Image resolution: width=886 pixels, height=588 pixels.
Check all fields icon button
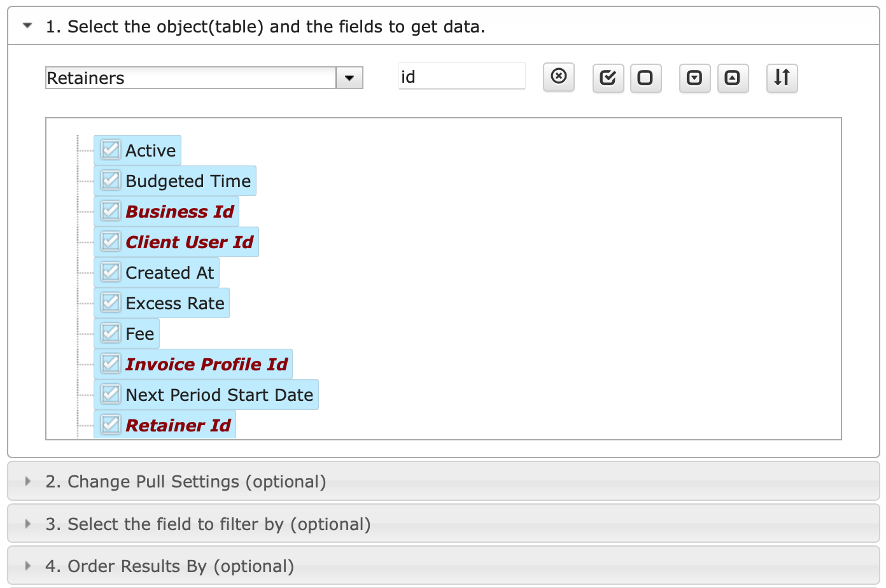pyautogui.click(x=608, y=78)
